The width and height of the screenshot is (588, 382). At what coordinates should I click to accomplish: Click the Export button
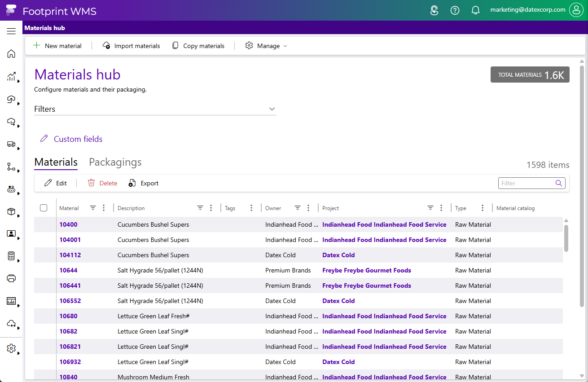[144, 183]
